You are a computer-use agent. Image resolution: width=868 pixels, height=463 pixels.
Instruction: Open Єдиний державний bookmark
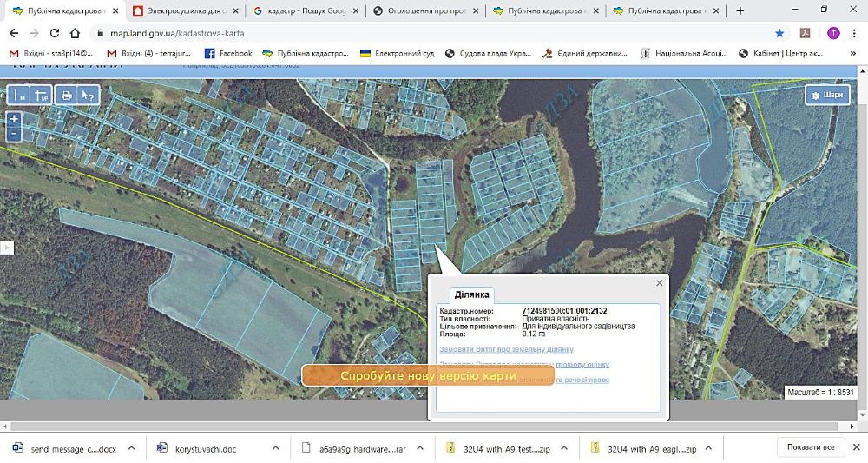click(585, 53)
